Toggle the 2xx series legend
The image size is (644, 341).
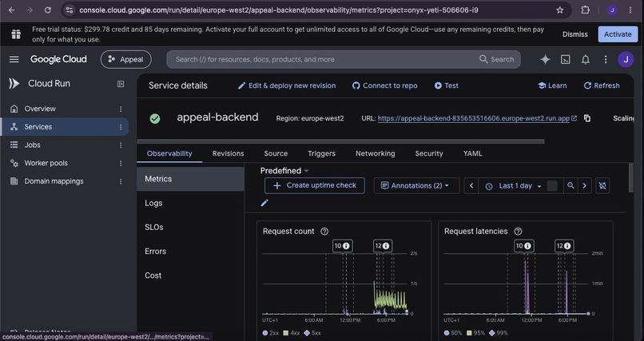pyautogui.click(x=271, y=333)
